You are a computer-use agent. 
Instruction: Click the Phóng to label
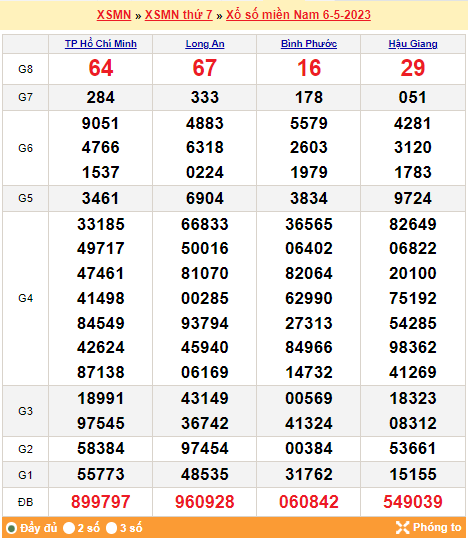coord(437,527)
